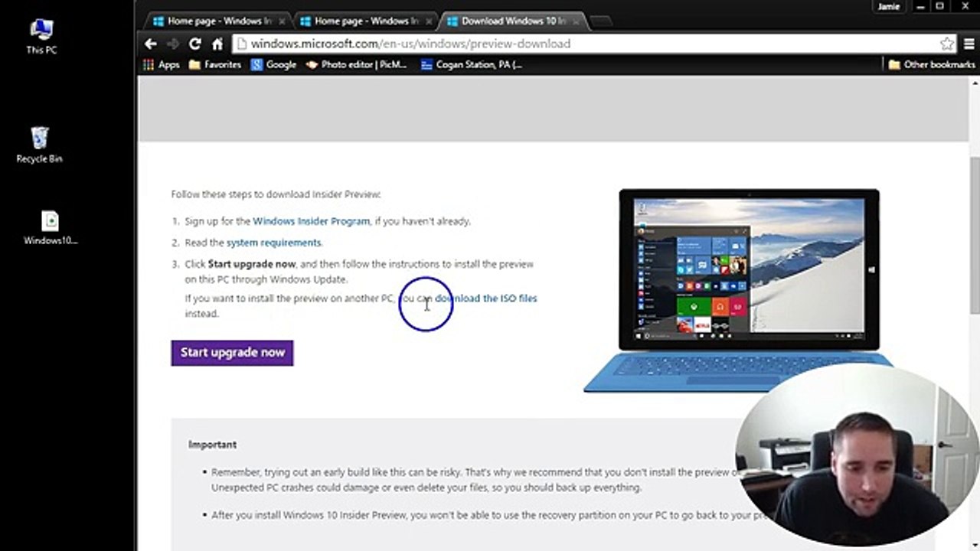Open the Photo editor PicMonkey bookmark

357,65
